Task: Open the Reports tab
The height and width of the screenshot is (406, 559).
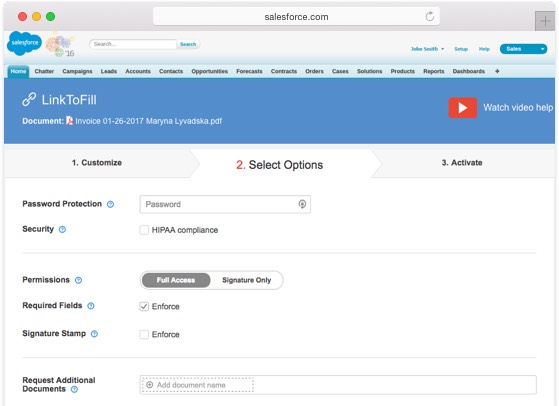Action: (x=434, y=71)
